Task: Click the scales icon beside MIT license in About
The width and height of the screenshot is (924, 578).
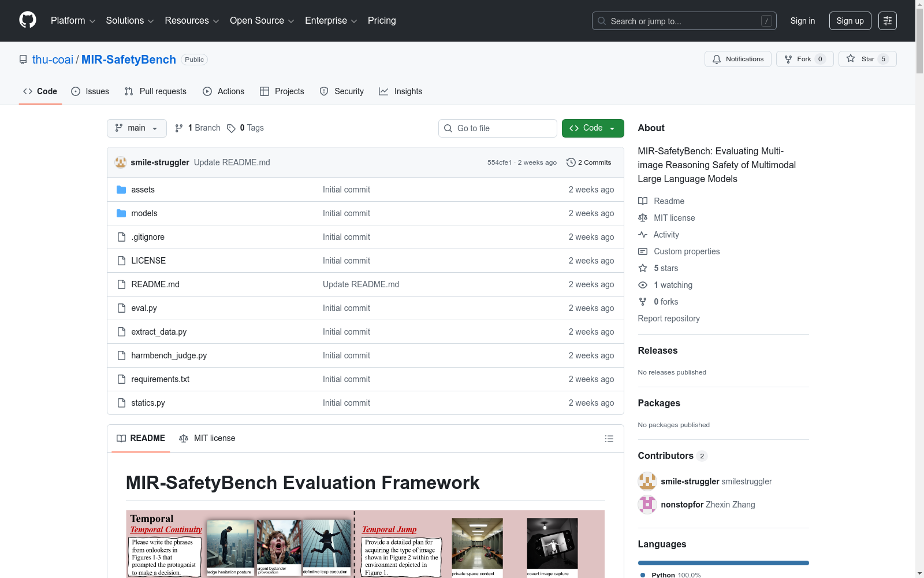Action: pyautogui.click(x=643, y=218)
